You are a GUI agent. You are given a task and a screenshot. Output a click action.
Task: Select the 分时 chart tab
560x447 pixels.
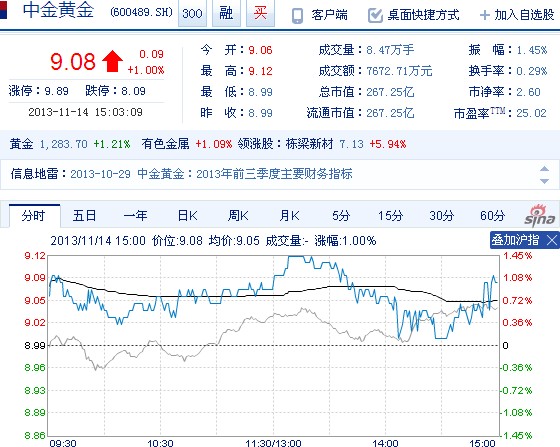[34, 216]
